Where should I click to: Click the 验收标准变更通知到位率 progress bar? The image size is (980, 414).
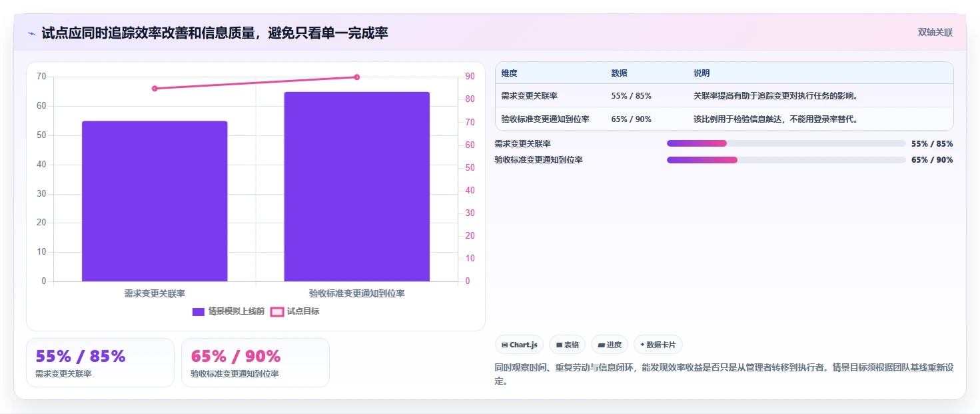[x=786, y=160]
